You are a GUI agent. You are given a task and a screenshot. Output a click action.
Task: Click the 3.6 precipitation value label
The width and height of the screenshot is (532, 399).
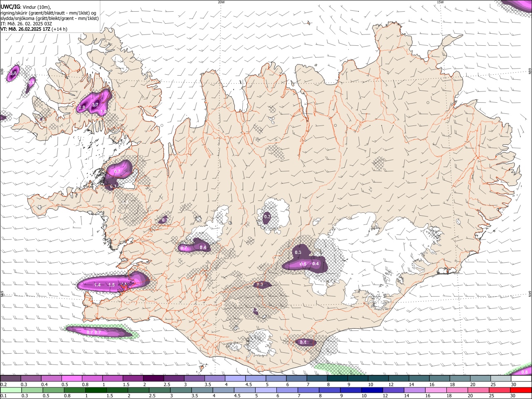pyautogui.click(x=13, y=74)
